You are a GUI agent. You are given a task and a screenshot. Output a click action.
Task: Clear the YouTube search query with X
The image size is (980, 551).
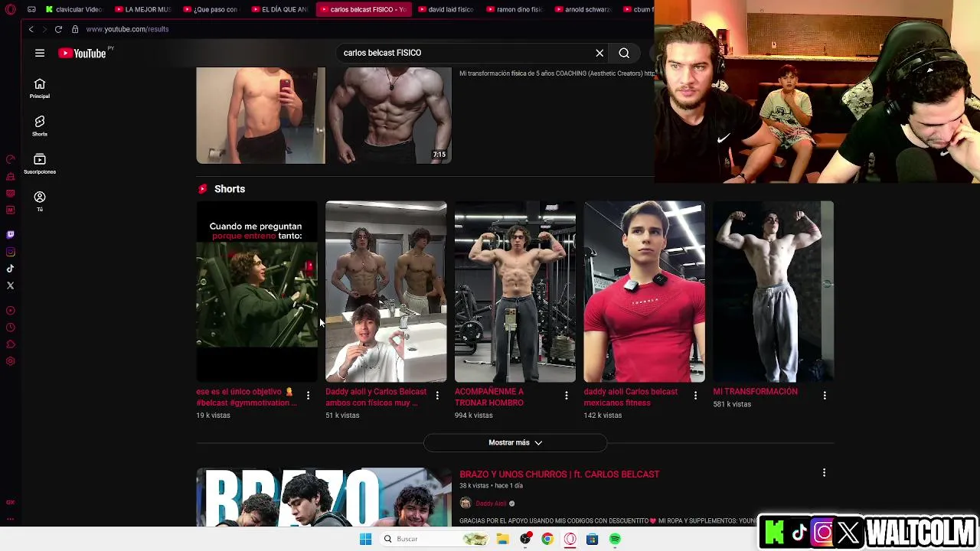click(x=599, y=53)
